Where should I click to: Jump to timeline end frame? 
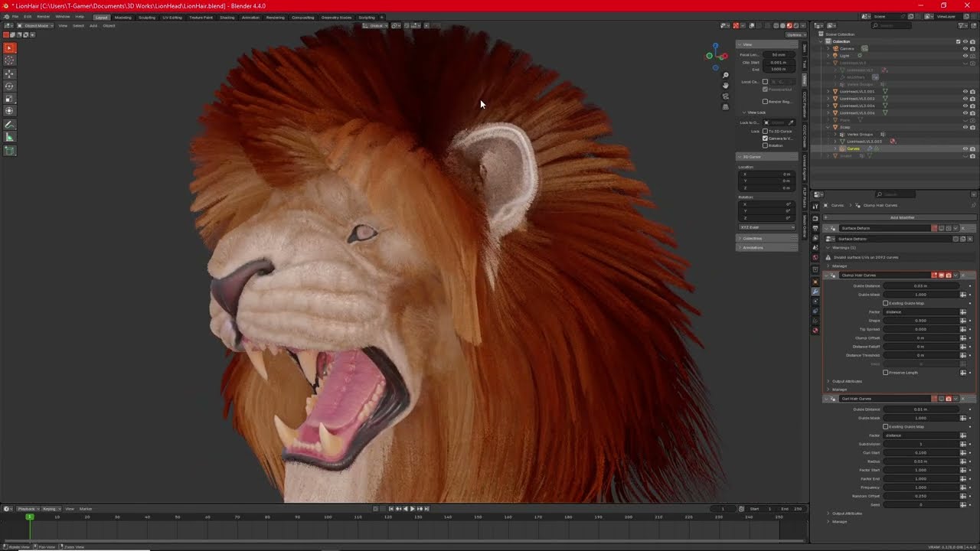pos(427,509)
